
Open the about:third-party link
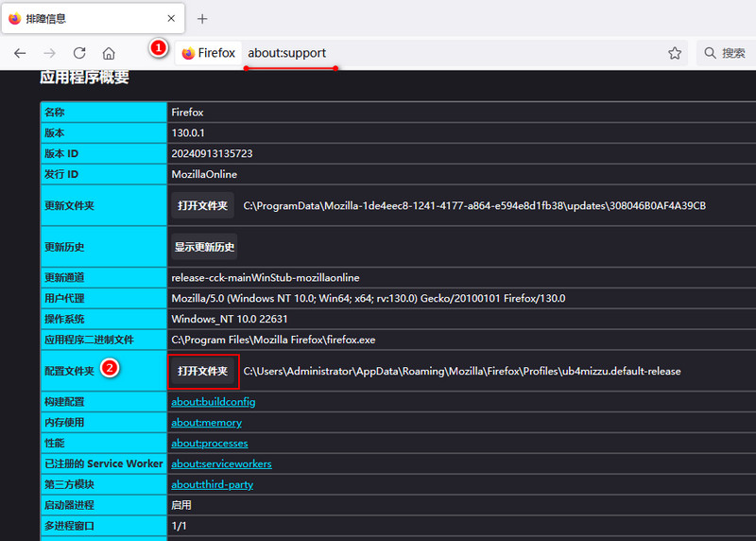pos(212,485)
